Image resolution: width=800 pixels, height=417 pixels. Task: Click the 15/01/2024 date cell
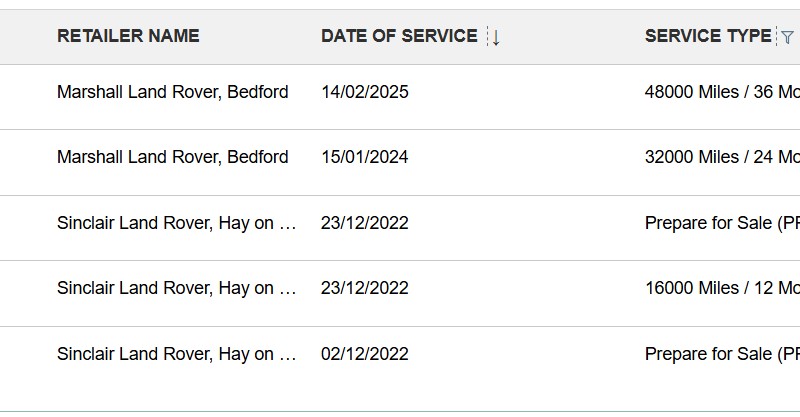[365, 157]
